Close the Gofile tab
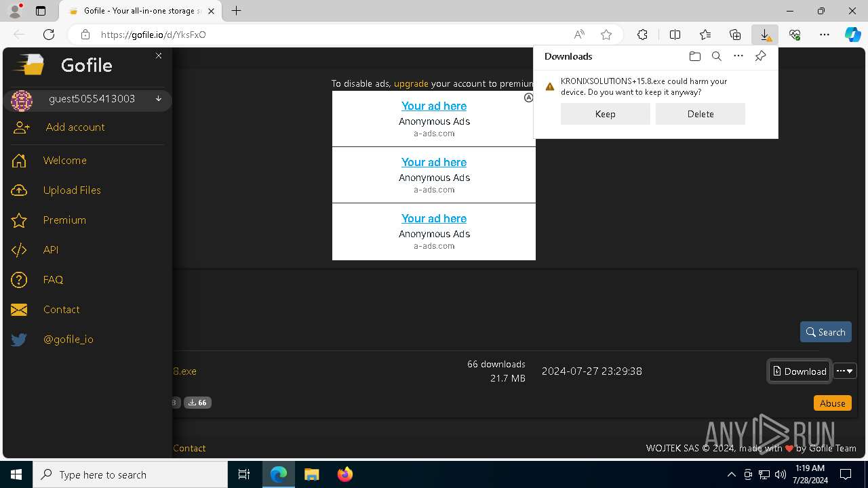This screenshot has height=488, width=868. point(212,11)
